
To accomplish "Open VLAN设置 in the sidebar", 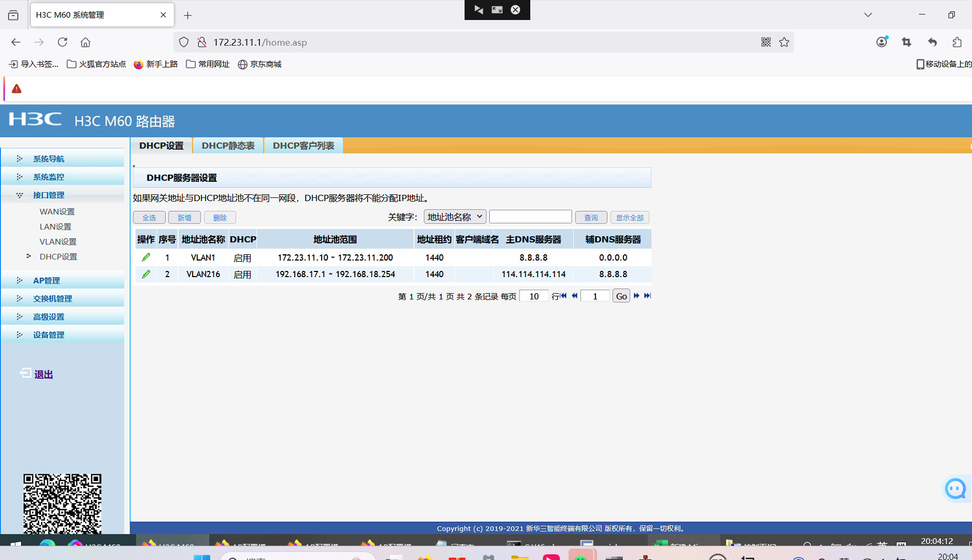I will [58, 242].
